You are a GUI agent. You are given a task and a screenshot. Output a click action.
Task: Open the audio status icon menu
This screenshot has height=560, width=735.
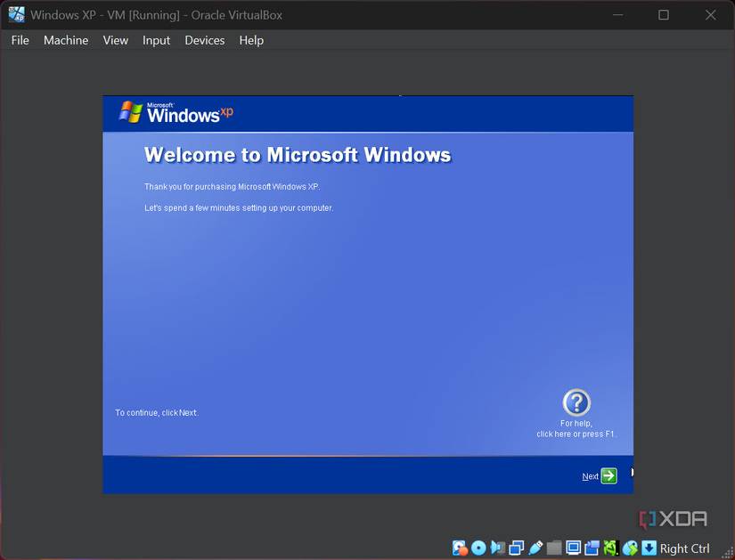[497, 548]
